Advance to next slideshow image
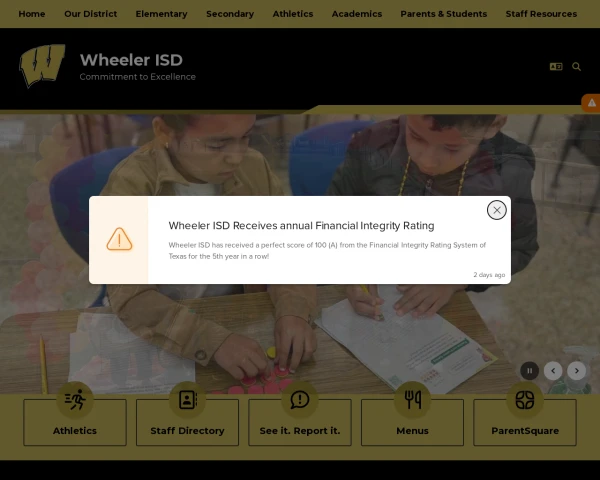Image resolution: width=600 pixels, height=480 pixels. point(576,371)
